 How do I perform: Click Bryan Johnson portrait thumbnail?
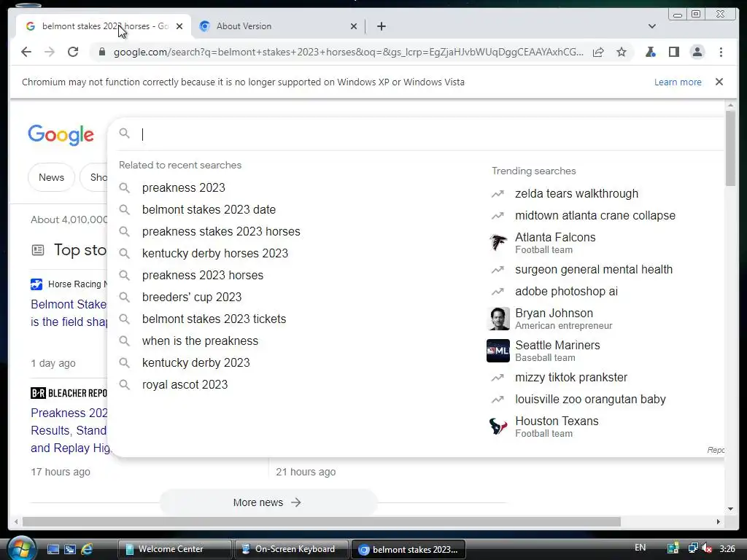(x=498, y=319)
